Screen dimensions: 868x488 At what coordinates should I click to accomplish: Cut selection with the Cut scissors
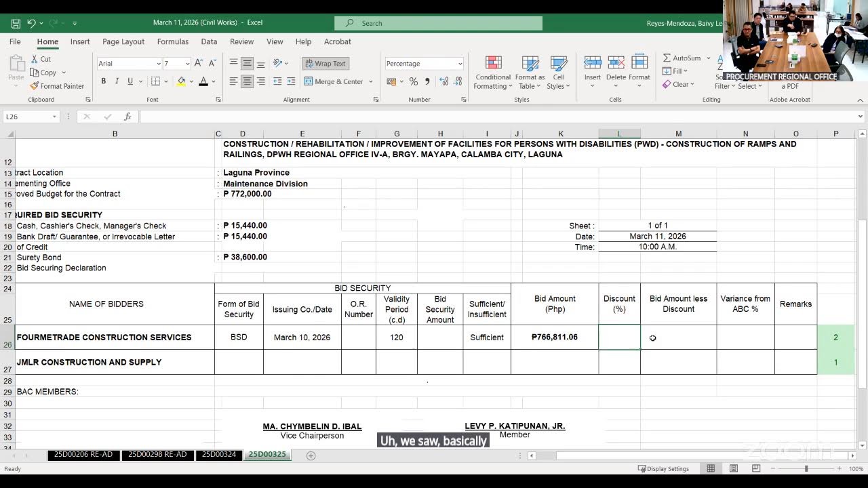(x=41, y=59)
